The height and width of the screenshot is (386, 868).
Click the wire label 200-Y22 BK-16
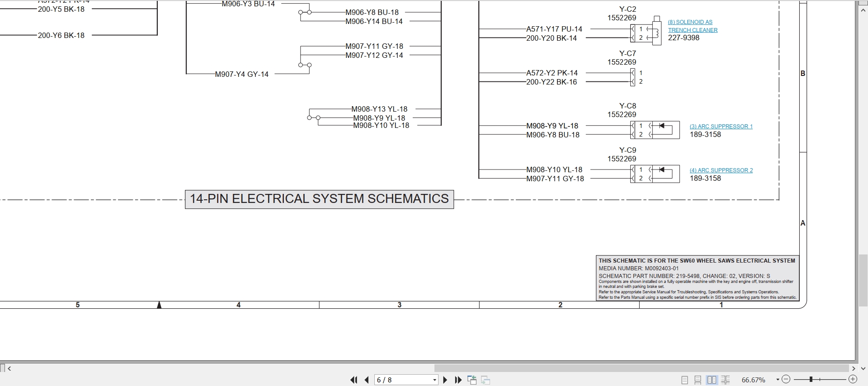(x=552, y=82)
